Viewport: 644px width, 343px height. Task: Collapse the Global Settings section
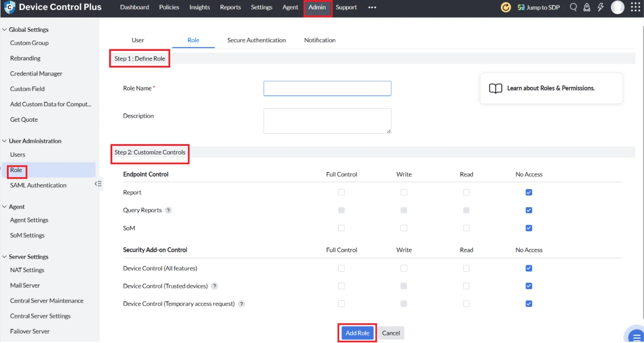[x=5, y=30]
